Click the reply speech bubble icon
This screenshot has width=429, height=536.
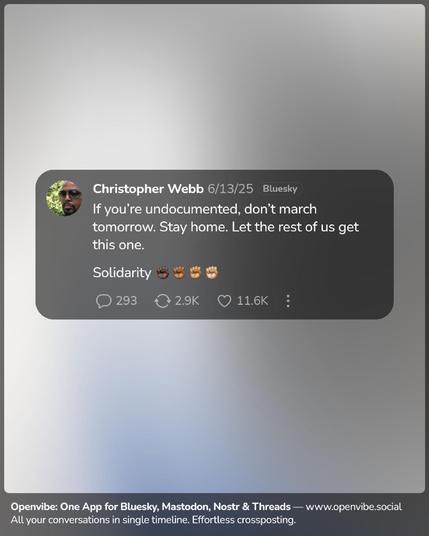(103, 301)
